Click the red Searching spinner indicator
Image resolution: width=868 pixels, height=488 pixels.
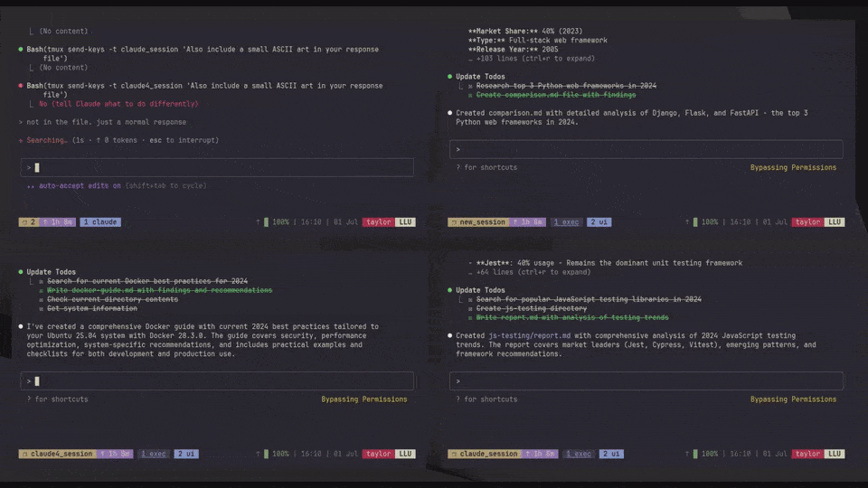click(x=20, y=140)
